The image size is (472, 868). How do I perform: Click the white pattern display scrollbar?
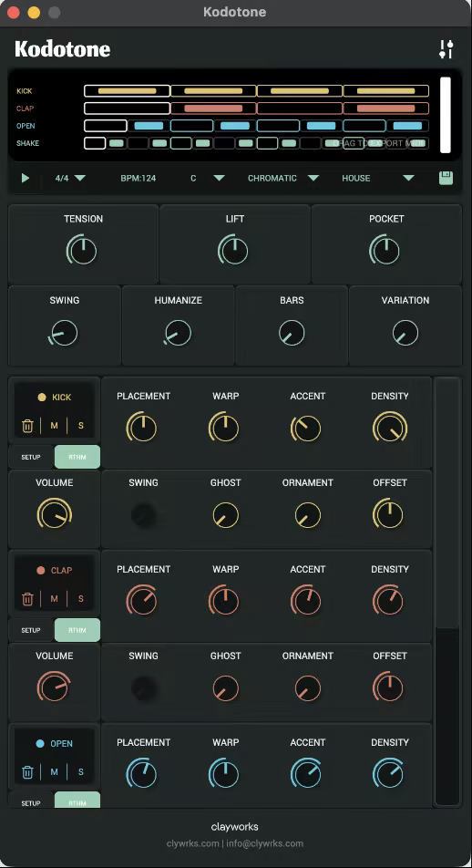tap(446, 115)
